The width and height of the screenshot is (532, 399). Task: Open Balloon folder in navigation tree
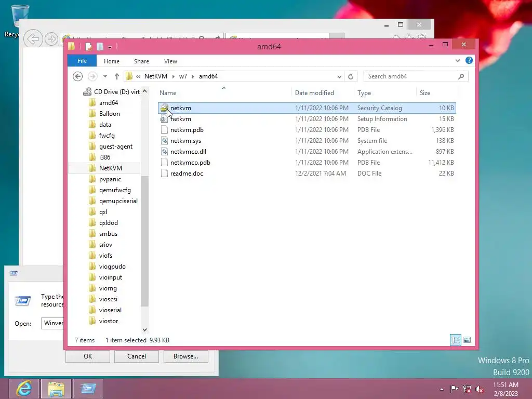pyautogui.click(x=109, y=114)
